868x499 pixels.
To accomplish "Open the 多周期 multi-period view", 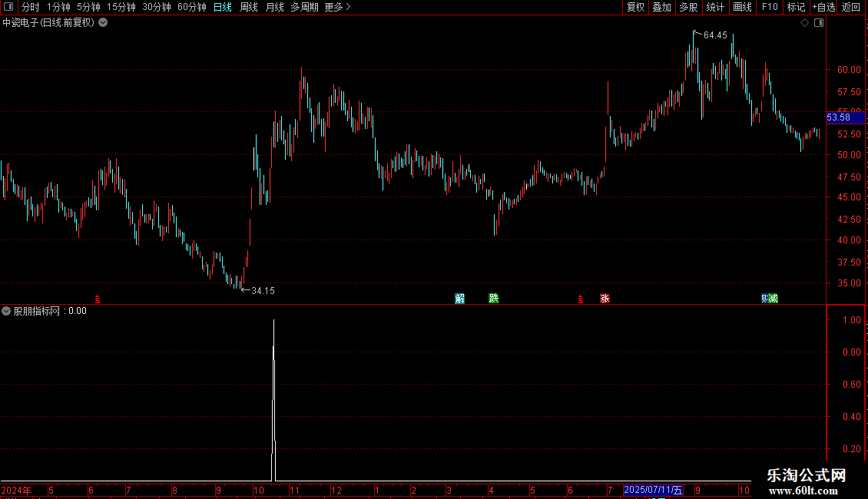I will (304, 7).
